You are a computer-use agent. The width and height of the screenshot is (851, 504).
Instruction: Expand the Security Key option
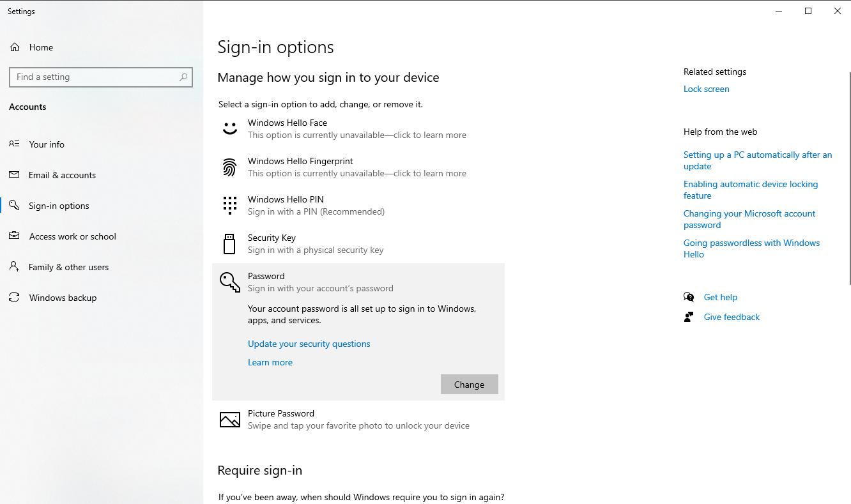click(358, 244)
